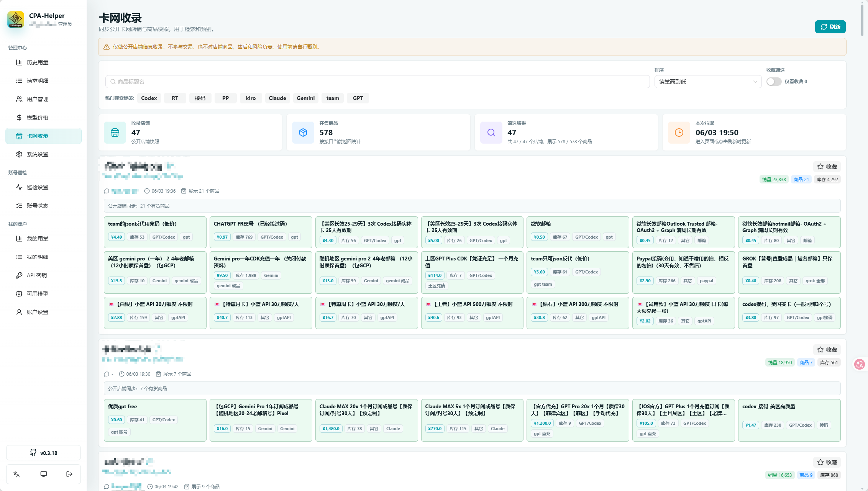Click the language switch icon
This screenshot has height=491, width=868.
[x=16, y=474]
